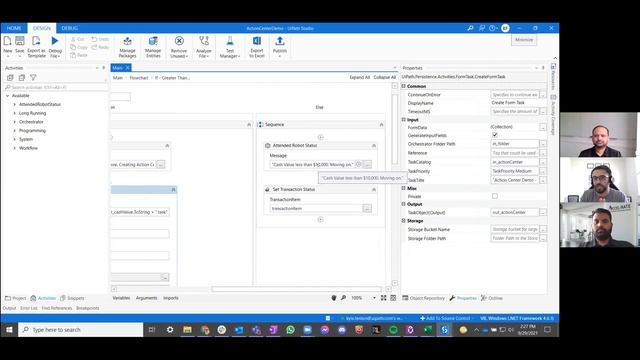
Task: Click the New file icon in ribbon
Action: 7,41
